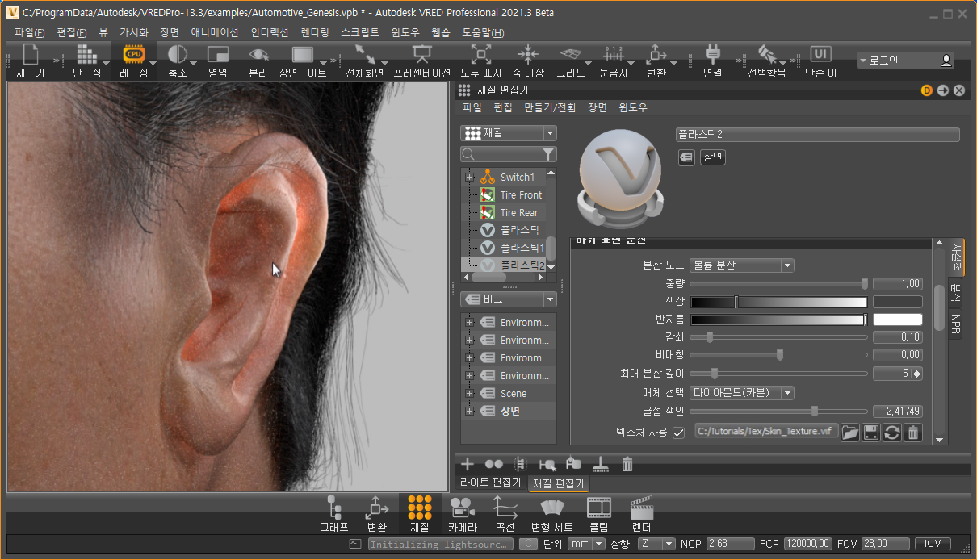977x560 pixels.
Task: Expand the Switch1 tree node
Action: pyautogui.click(x=469, y=177)
